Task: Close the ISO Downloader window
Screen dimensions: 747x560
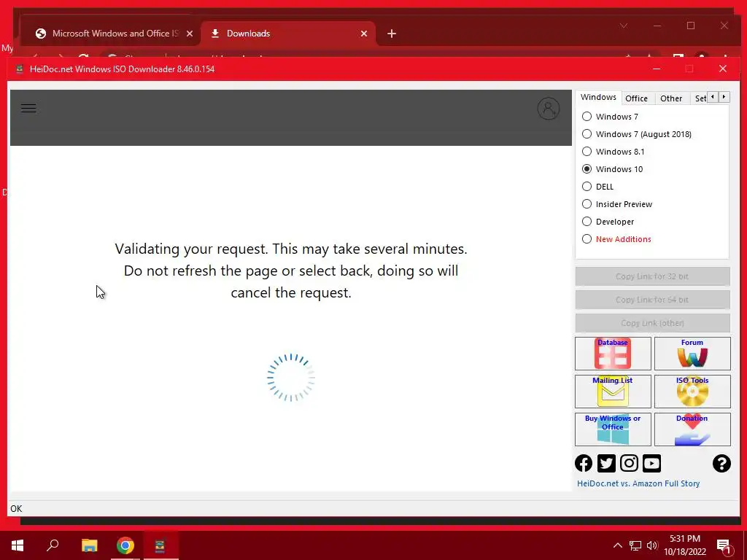Action: point(723,69)
